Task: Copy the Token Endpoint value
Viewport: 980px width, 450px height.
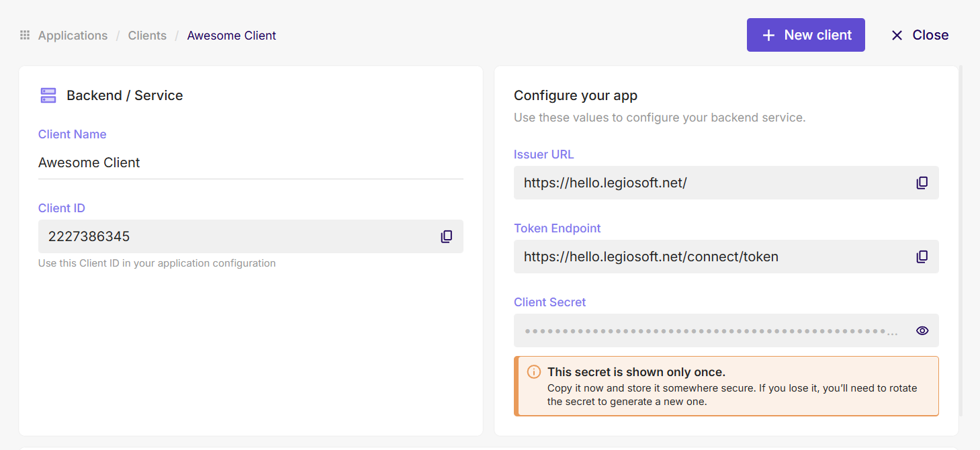Action: [x=922, y=257]
